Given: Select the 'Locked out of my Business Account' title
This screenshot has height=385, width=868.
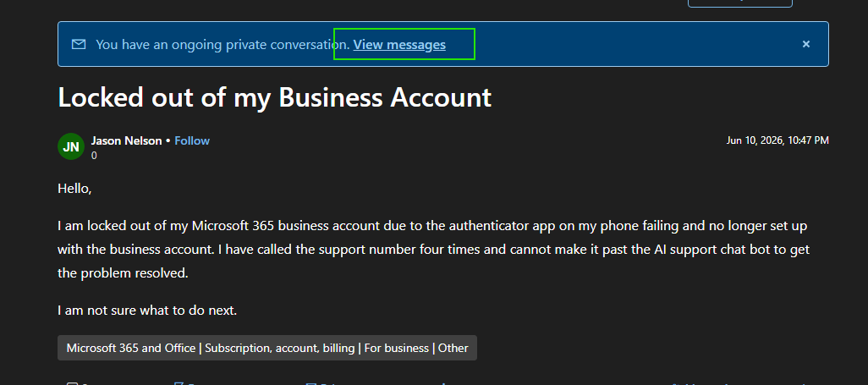Looking at the screenshot, I should tap(275, 97).
